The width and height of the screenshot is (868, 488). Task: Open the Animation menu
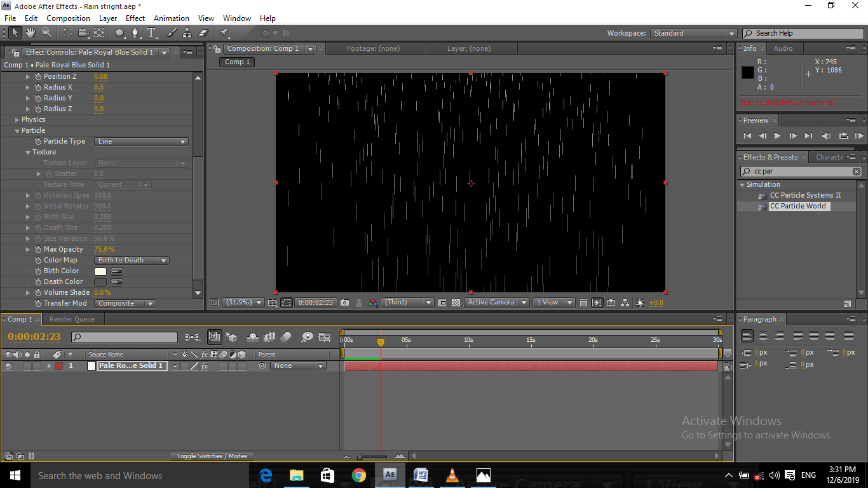(x=172, y=18)
